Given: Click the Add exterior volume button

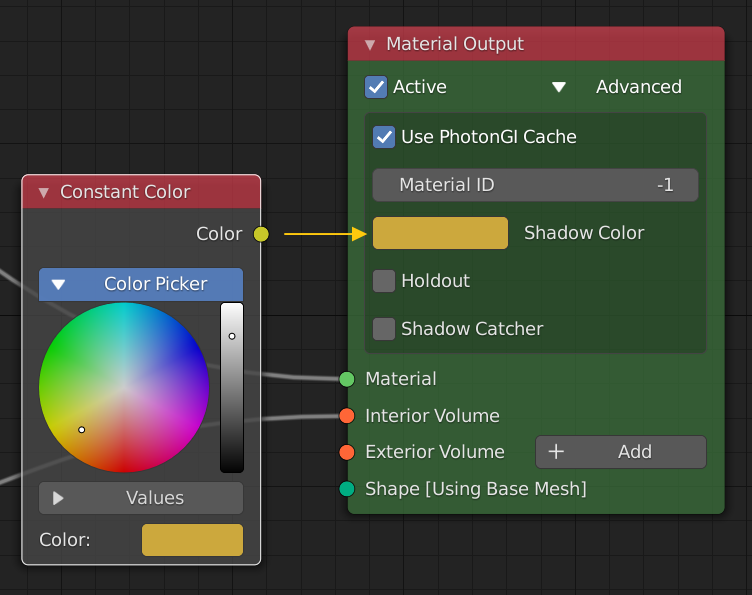Looking at the screenshot, I should [621, 452].
